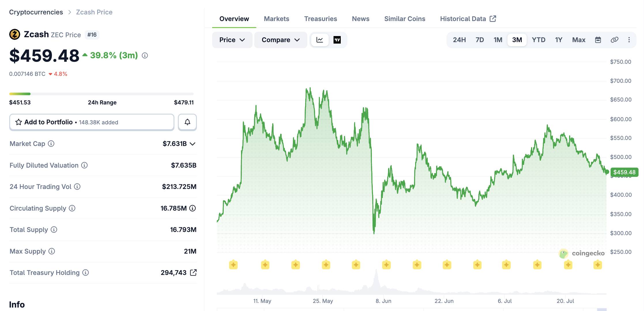Expand the Market Cap value chevron
This screenshot has height=311, width=644.
tap(193, 144)
